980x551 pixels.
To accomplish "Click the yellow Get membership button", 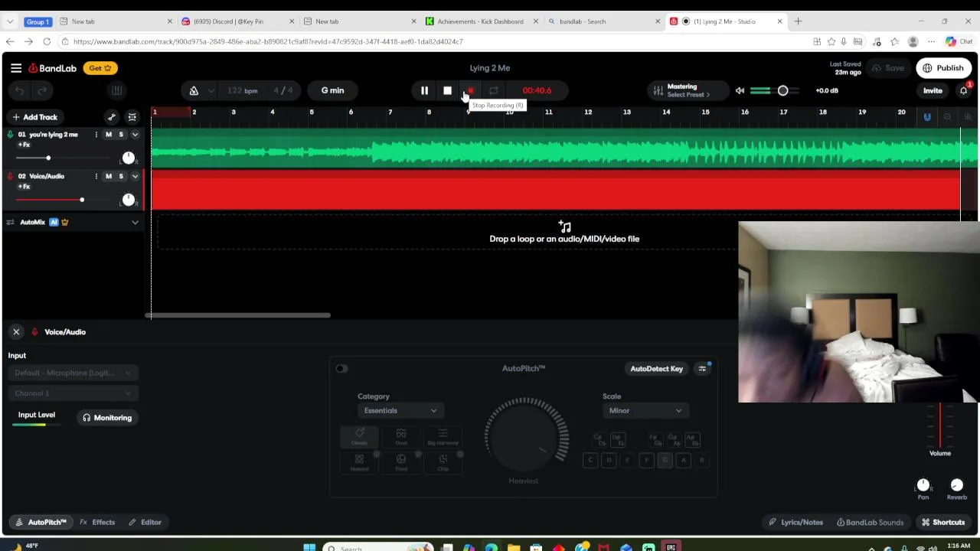I will point(100,68).
